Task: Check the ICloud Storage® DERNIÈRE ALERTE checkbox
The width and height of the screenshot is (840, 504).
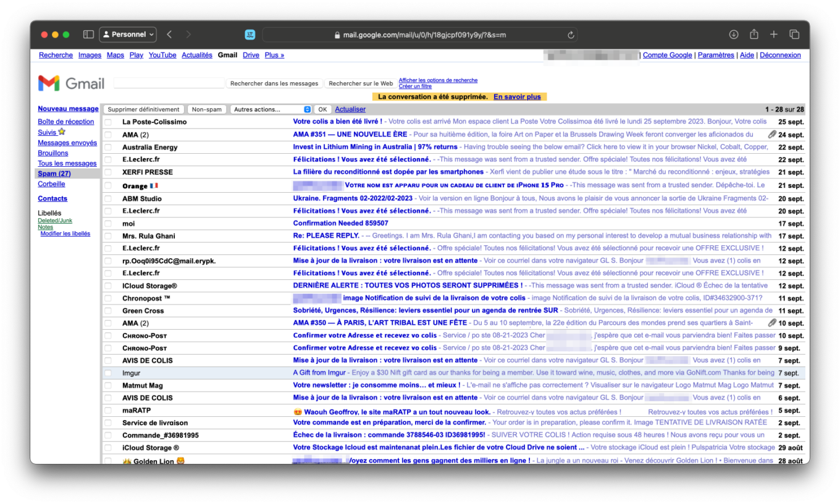Action: click(x=108, y=286)
